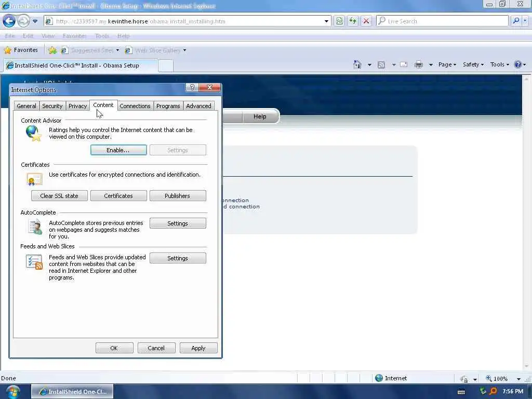Screen dimensions: 532x399
Task: Select the InstallShield One-Click Install browser tab
Action: (81, 65)
